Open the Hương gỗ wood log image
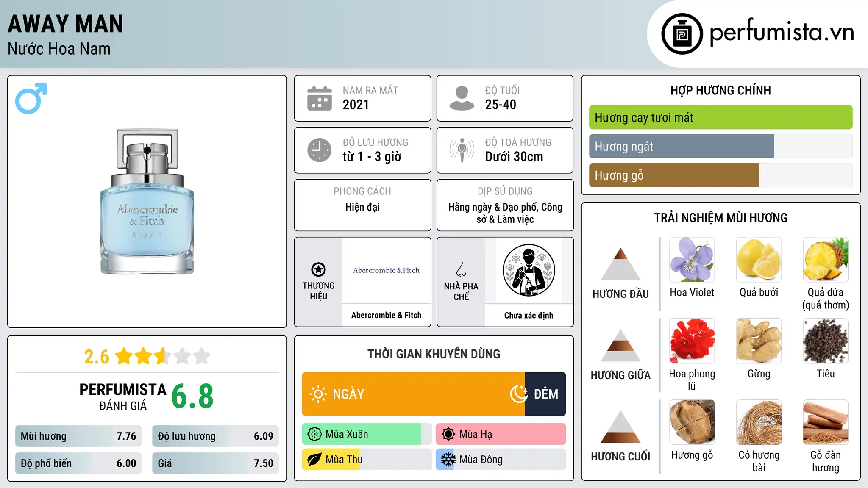868x488 pixels. coord(692,422)
